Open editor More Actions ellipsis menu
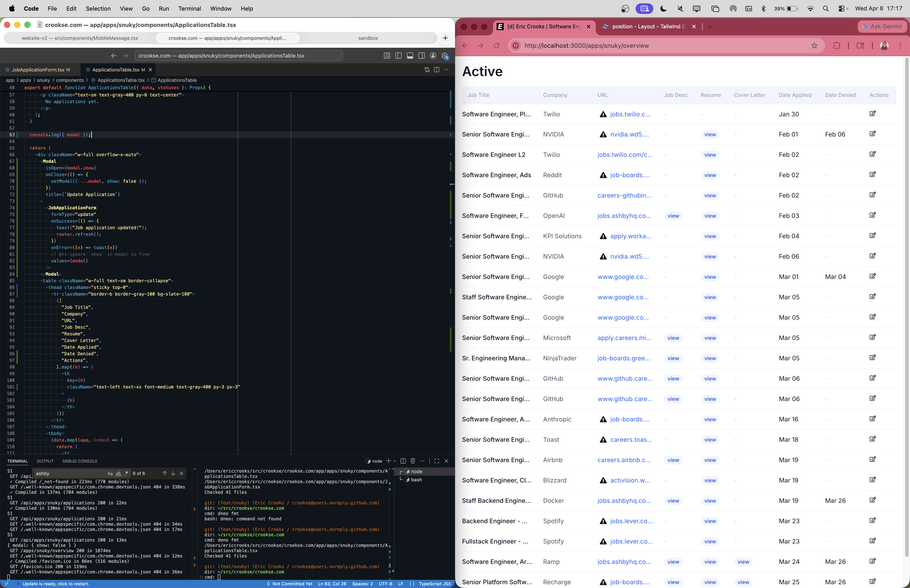This screenshot has height=588, width=910. tap(446, 69)
